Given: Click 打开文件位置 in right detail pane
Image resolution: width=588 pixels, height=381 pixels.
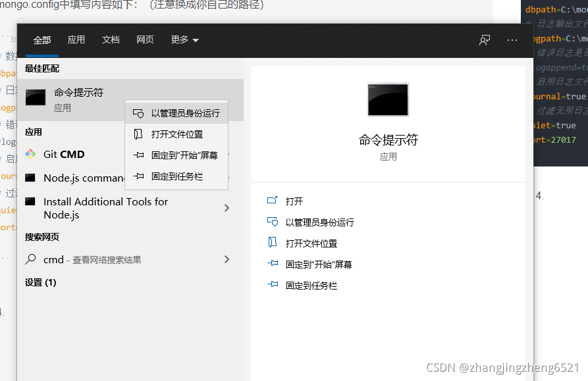Looking at the screenshot, I should point(311,243).
